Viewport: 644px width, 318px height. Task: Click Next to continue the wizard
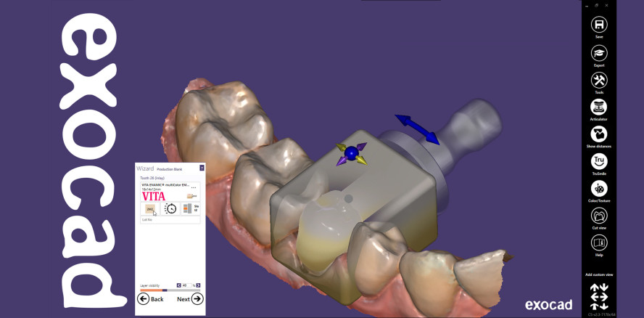tap(190, 298)
